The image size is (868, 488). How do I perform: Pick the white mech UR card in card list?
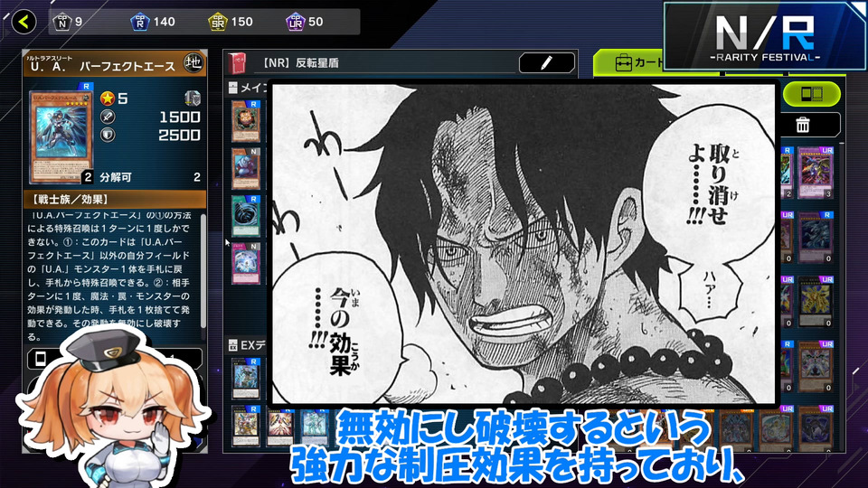[x=816, y=366]
